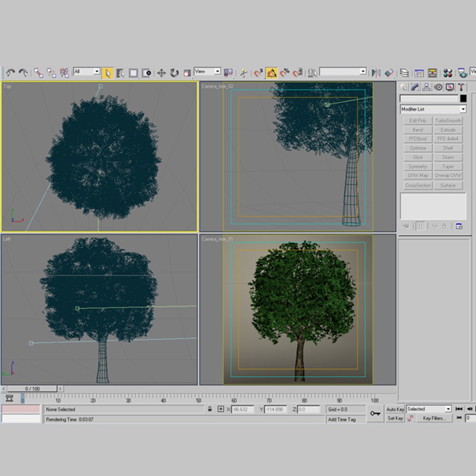Open the Schematic View
The height and width of the screenshot is (476, 476).
pos(432,73)
